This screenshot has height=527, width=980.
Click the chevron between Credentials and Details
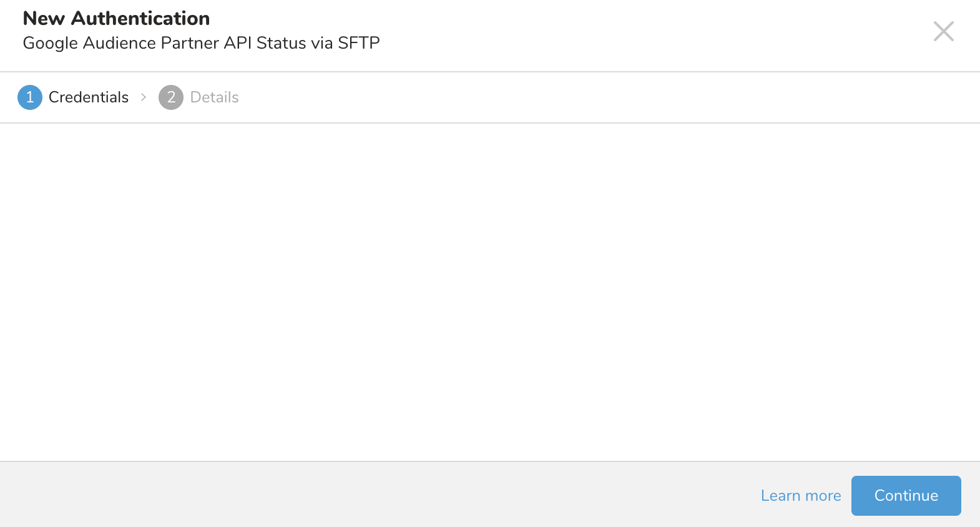click(x=144, y=97)
